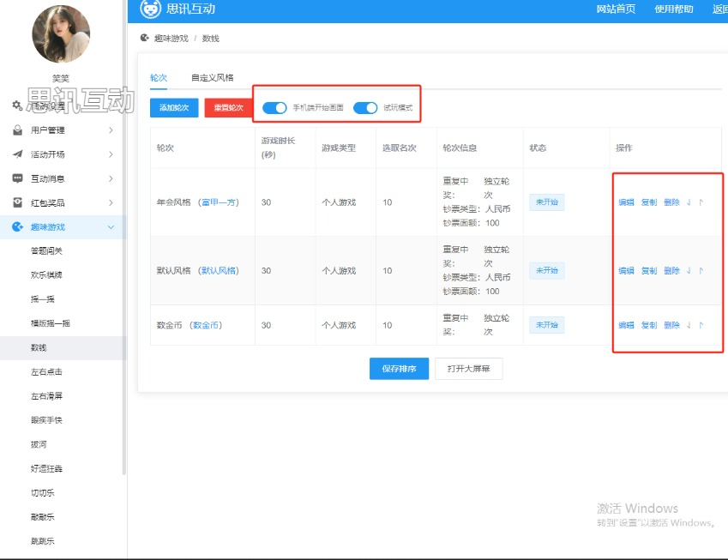Click 未开始 status of 数金币 row
Image resolution: width=728 pixels, height=560 pixels.
(547, 325)
